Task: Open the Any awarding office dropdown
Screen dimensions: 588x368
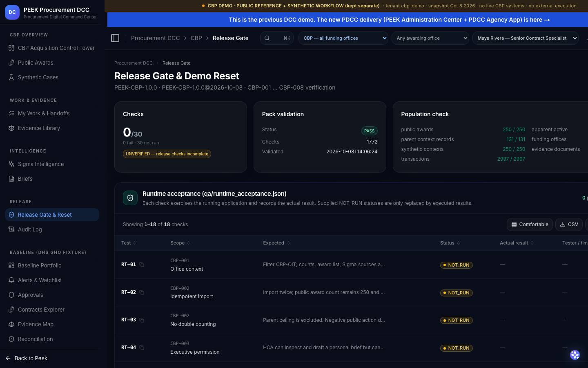Action: (x=430, y=38)
